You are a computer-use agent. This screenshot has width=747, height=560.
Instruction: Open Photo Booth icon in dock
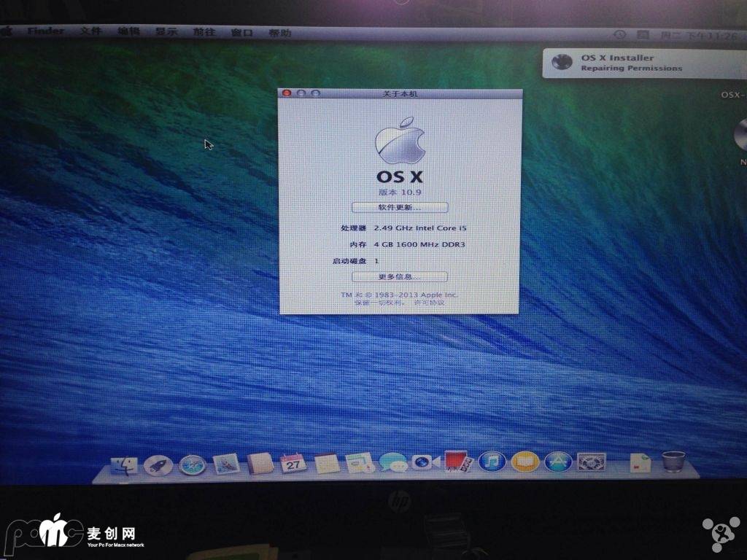(458, 462)
